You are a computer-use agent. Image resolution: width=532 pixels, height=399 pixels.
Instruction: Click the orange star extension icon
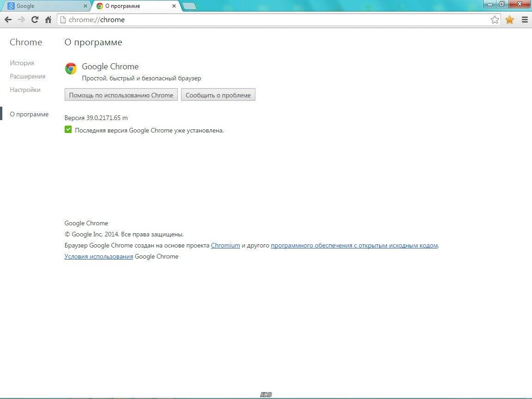click(x=510, y=20)
